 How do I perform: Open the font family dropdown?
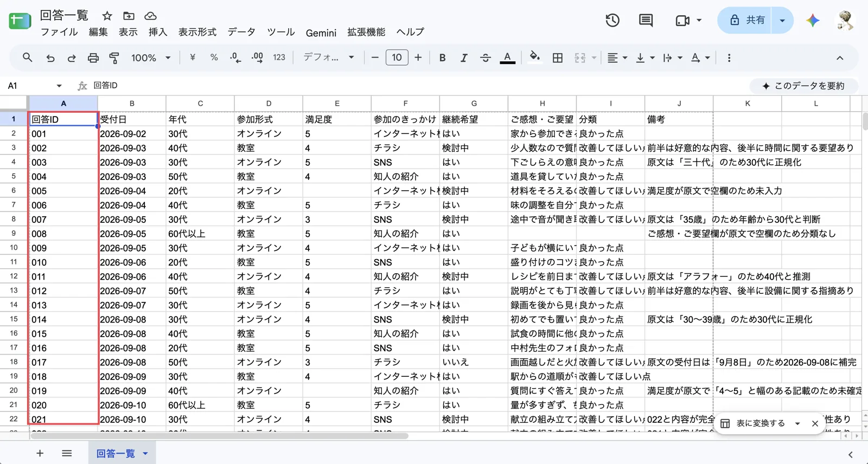click(329, 57)
